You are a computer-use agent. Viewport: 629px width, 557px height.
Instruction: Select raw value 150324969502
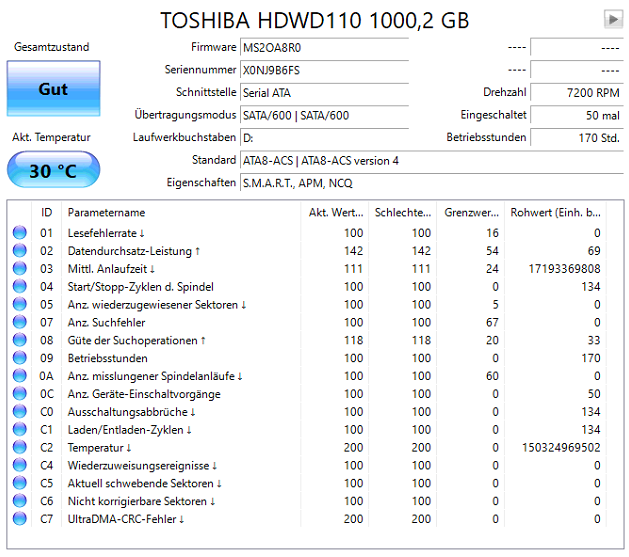tap(561, 448)
